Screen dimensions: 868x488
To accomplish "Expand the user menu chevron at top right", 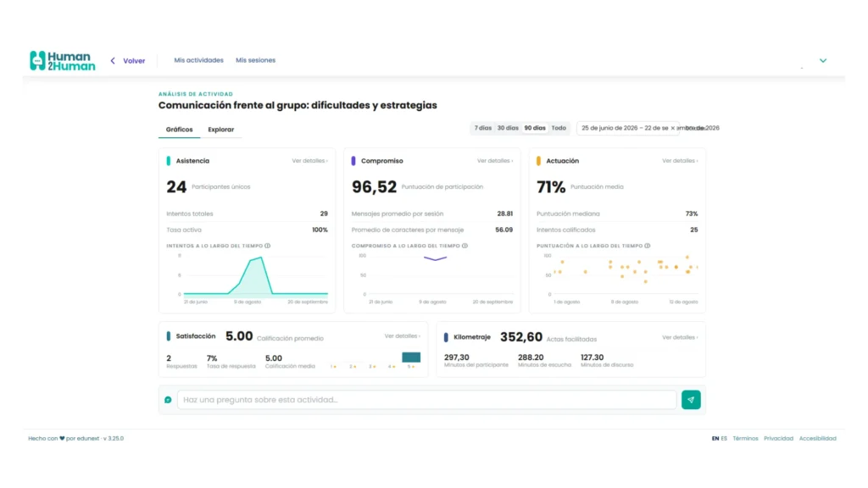I will 822,61.
